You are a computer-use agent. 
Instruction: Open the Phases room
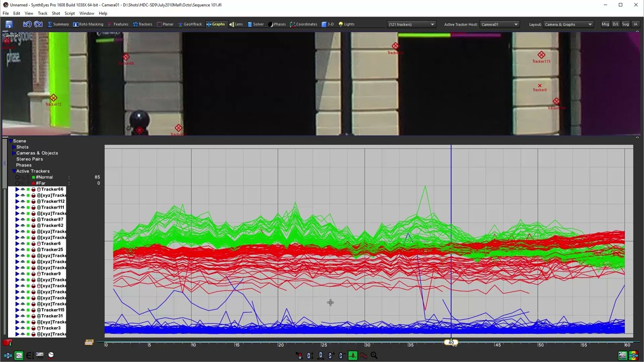277,24
